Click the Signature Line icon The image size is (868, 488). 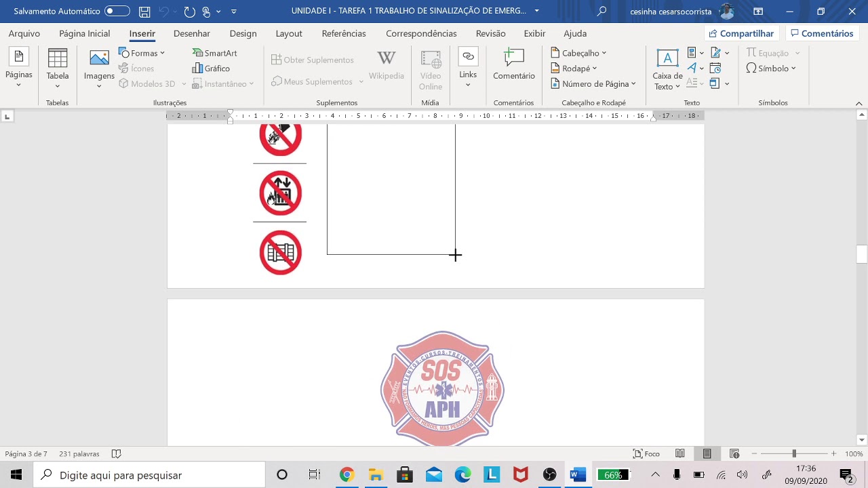719,53
